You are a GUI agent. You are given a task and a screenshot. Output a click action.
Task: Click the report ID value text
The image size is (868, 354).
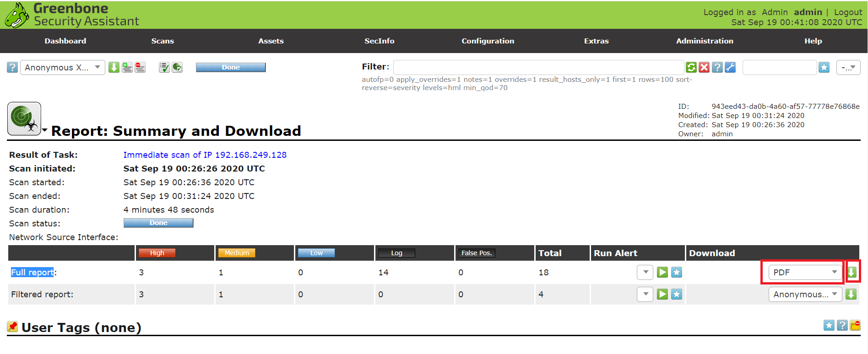[786, 107]
